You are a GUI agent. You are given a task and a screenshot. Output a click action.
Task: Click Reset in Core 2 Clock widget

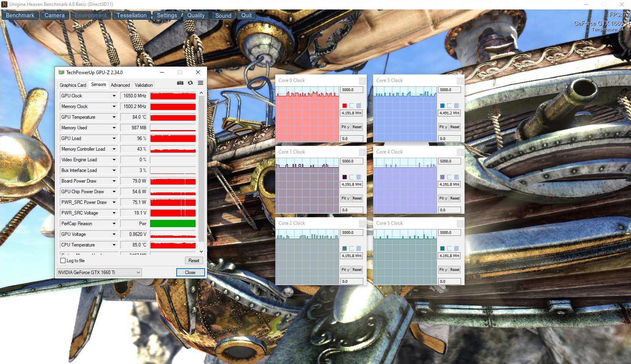coord(357,270)
